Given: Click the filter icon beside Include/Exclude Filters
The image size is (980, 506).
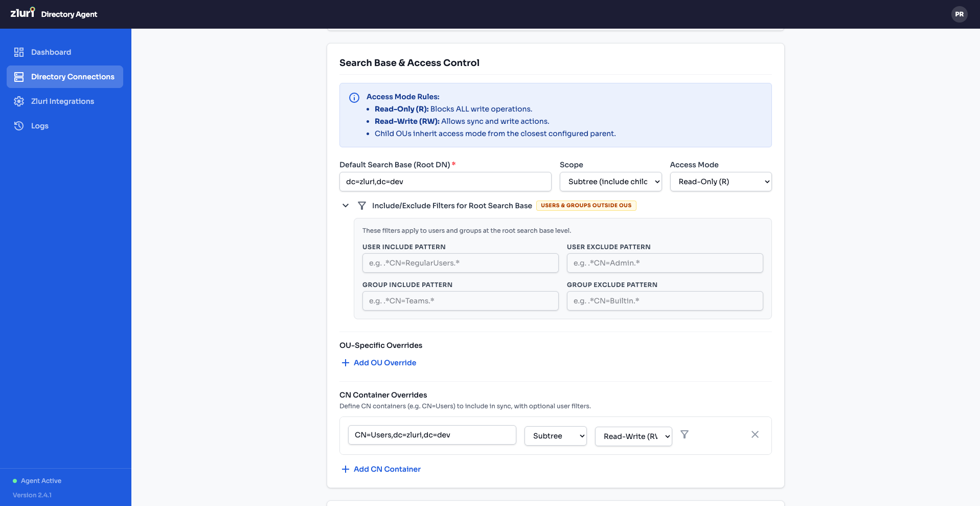Looking at the screenshot, I should pyautogui.click(x=362, y=205).
